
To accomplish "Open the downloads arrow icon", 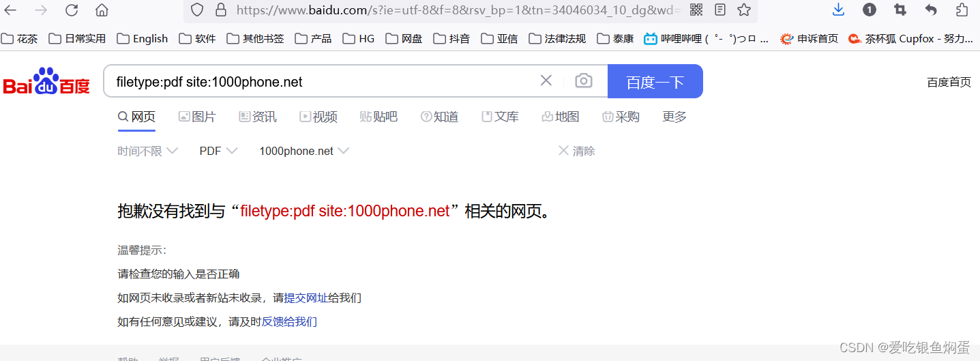I will click(839, 10).
